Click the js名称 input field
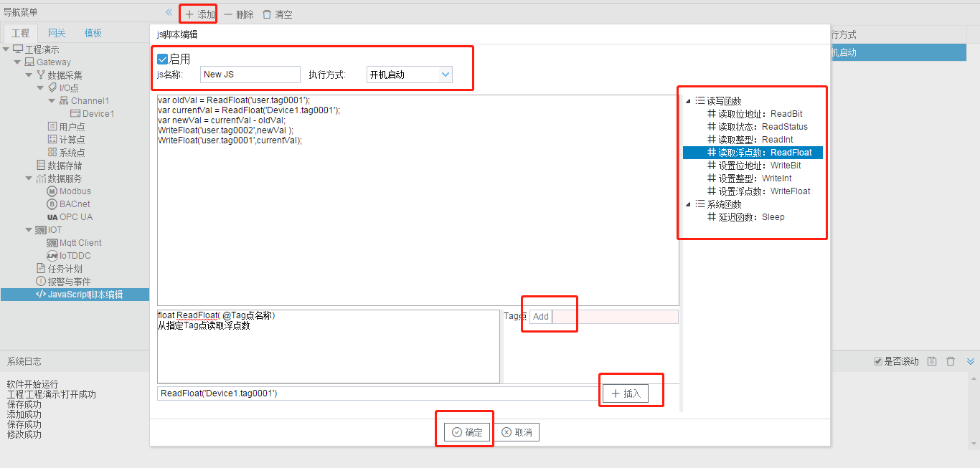 pos(250,75)
